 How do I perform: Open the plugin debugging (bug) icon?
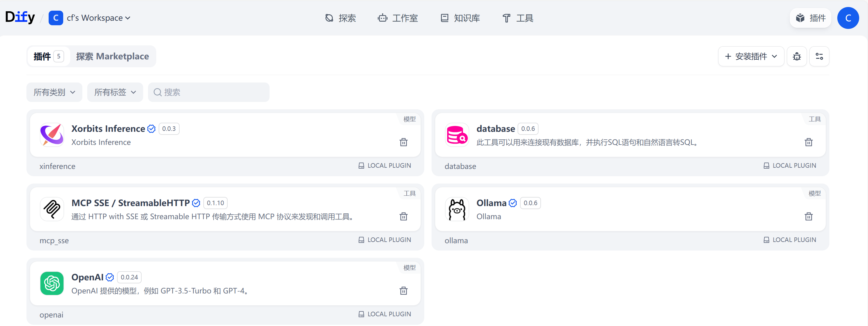click(x=797, y=56)
